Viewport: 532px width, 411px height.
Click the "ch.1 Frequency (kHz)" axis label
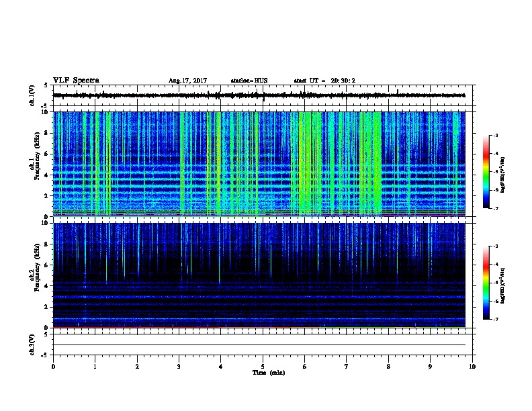[x=34, y=156]
